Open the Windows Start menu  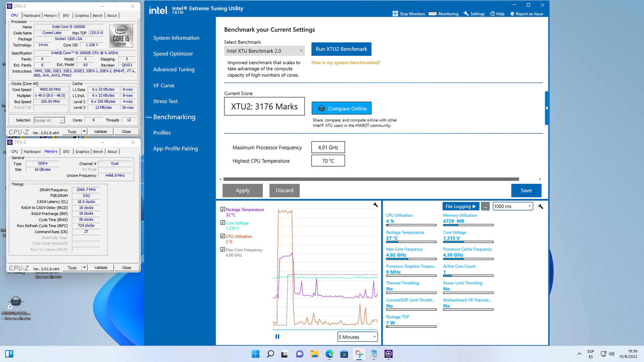pyautogui.click(x=256, y=354)
